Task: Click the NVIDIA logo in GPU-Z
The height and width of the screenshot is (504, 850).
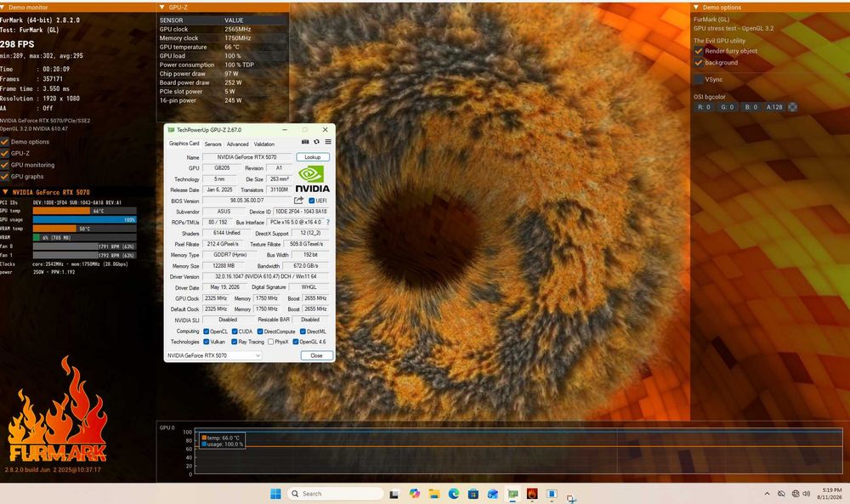Action: tap(312, 178)
